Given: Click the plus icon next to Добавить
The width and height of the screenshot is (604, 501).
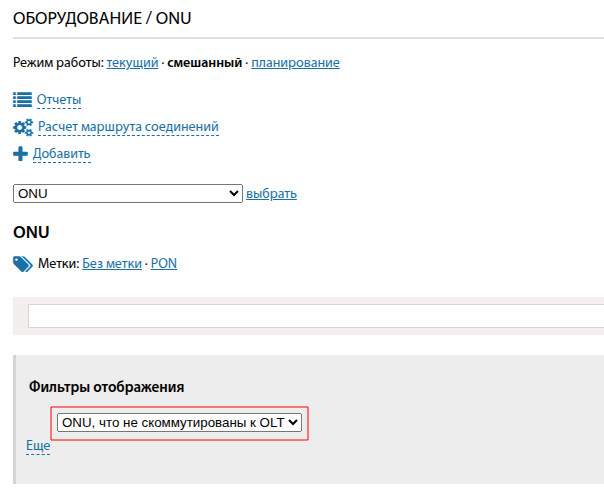Looking at the screenshot, I should tap(21, 154).
